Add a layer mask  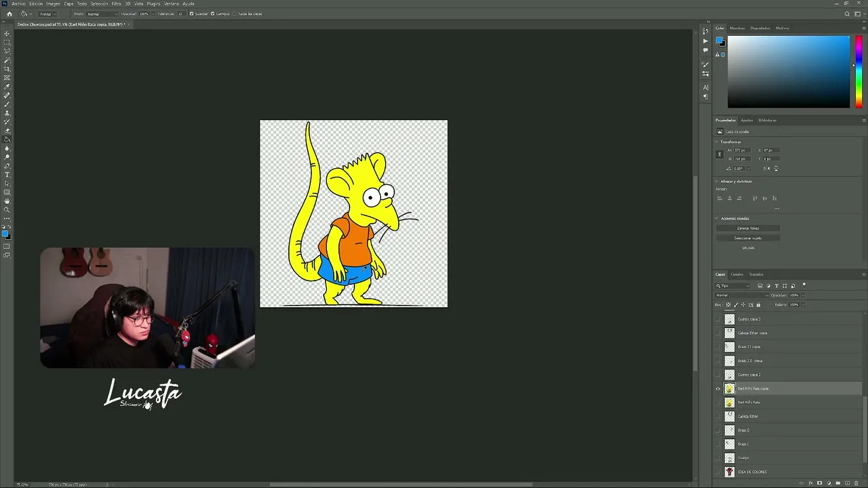click(819, 483)
